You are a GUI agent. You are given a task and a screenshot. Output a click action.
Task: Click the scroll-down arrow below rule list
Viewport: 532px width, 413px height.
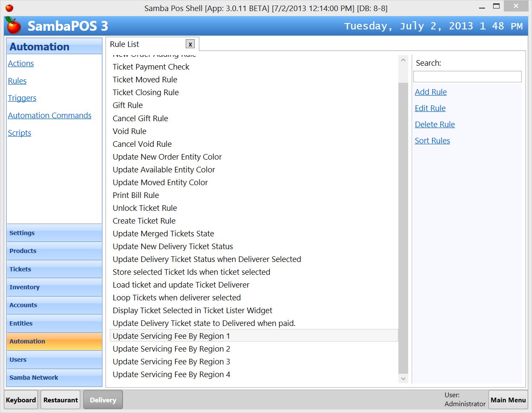point(403,378)
